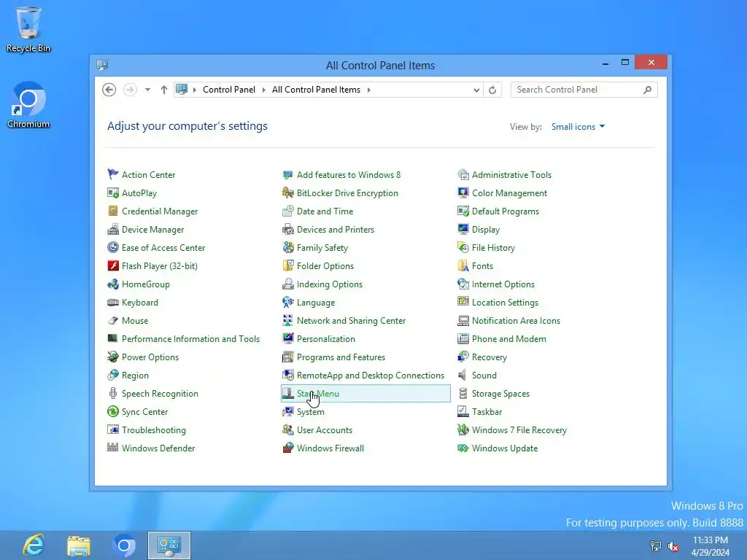Image resolution: width=747 pixels, height=560 pixels.
Task: Refresh the Control Panel view
Action: 492,90
